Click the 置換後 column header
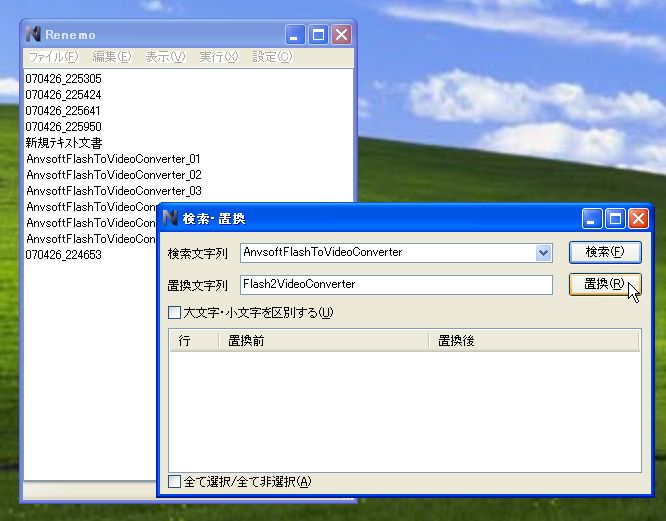This screenshot has height=521, width=666. (533, 341)
